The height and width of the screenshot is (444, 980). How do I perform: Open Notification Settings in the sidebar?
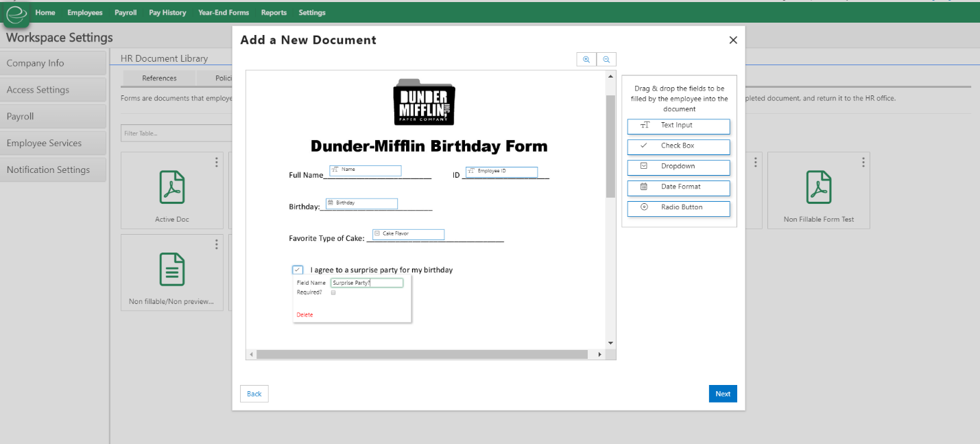click(x=53, y=170)
